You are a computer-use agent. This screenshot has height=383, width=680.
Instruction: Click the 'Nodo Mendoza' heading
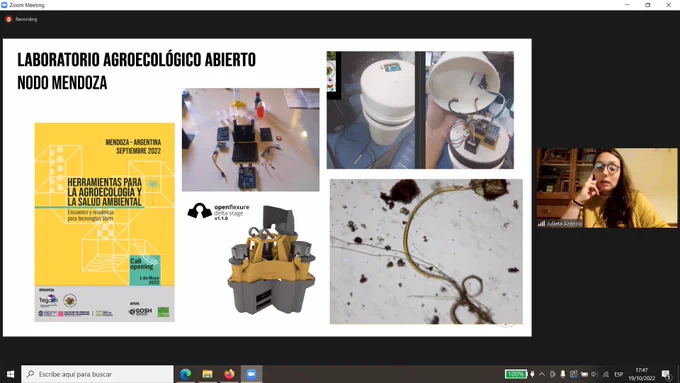click(x=62, y=82)
